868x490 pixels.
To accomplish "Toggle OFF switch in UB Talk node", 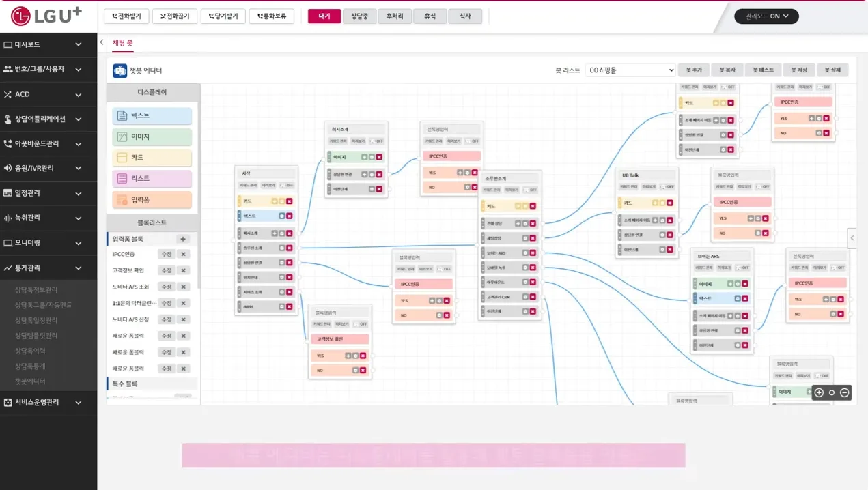I will pos(668,186).
